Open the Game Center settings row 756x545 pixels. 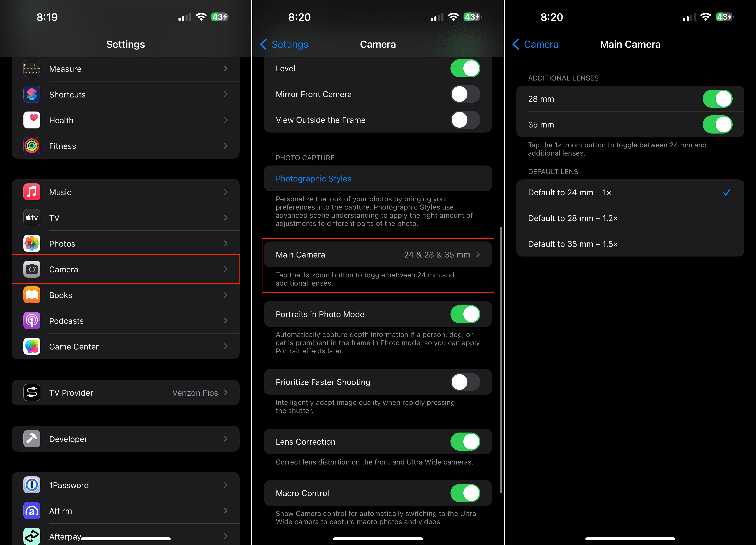click(126, 346)
